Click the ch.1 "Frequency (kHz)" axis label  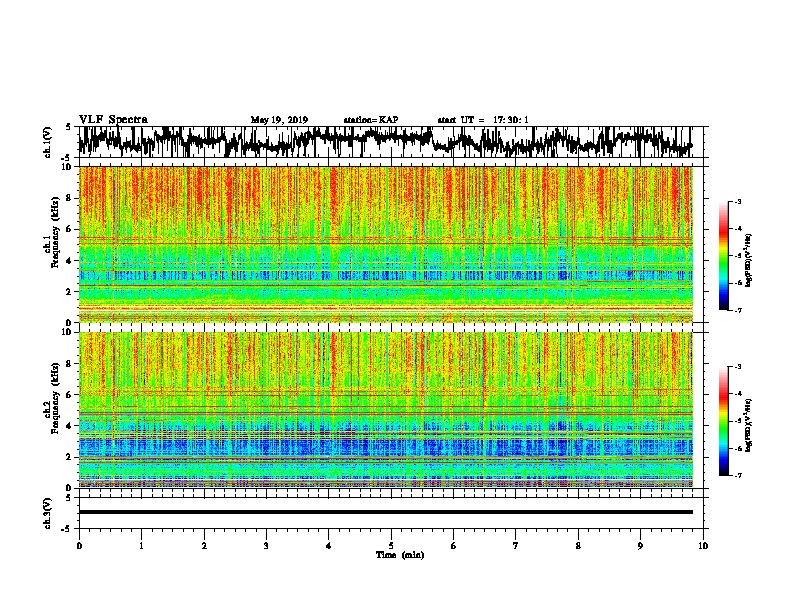[x=55, y=232]
